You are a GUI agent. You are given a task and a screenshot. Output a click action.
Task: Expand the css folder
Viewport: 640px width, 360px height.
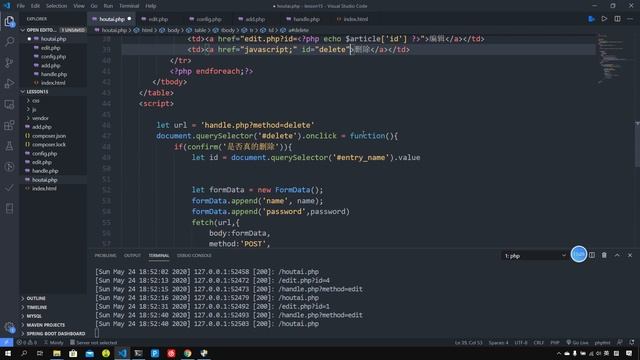[x=36, y=100]
